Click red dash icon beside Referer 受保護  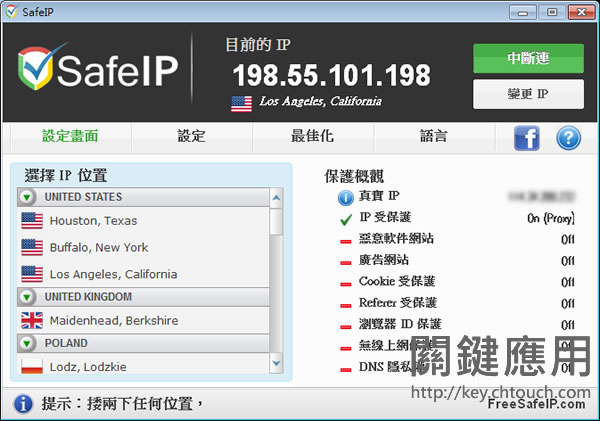[346, 306]
